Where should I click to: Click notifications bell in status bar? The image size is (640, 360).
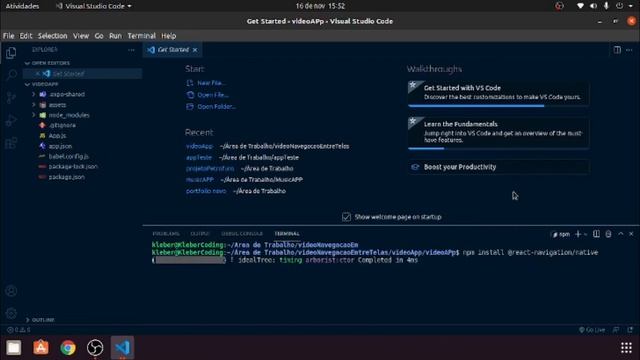coord(631,330)
